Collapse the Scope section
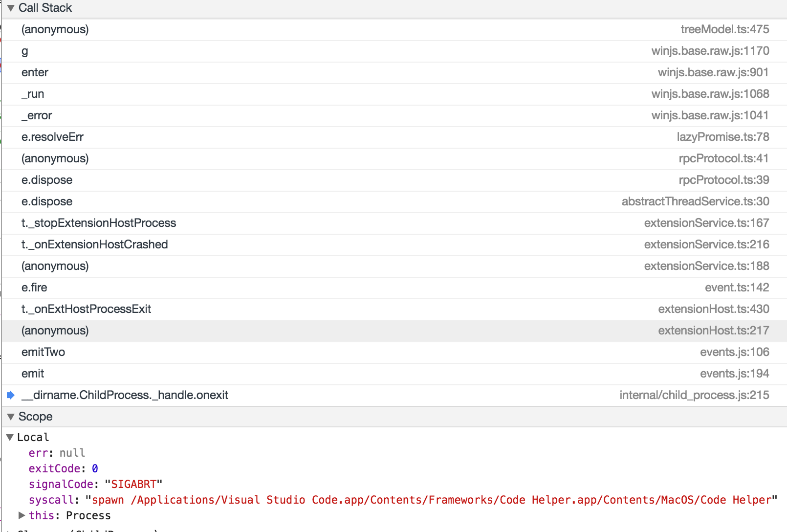787x532 pixels. click(11, 417)
